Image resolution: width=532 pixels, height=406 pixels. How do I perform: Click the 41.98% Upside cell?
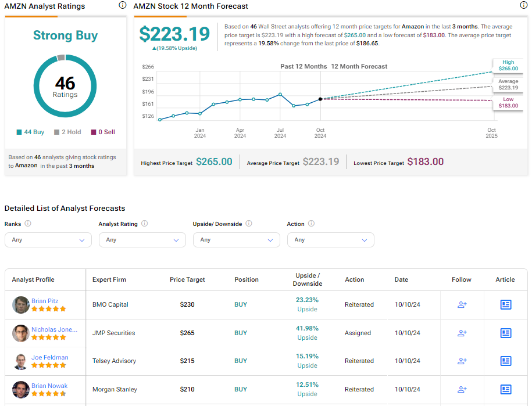pos(308,333)
